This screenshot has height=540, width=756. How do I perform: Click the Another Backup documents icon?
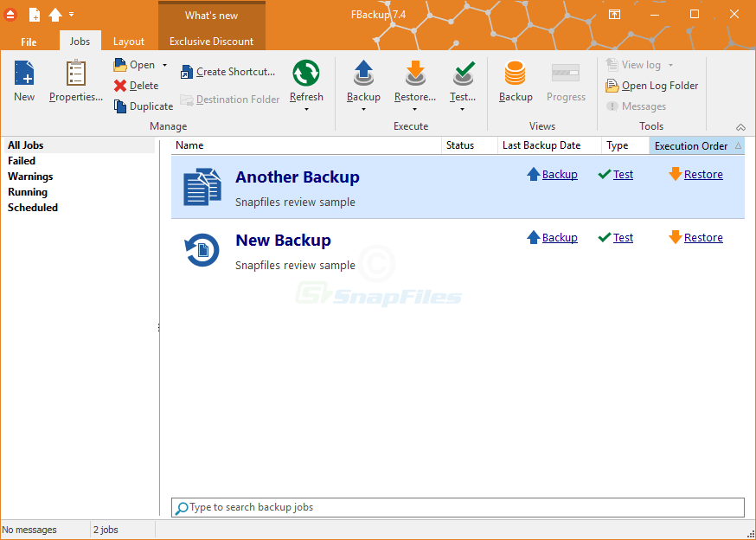click(x=202, y=187)
